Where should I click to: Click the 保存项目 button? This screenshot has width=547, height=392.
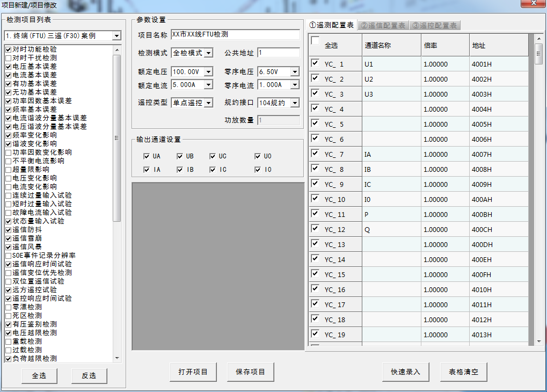(250, 372)
